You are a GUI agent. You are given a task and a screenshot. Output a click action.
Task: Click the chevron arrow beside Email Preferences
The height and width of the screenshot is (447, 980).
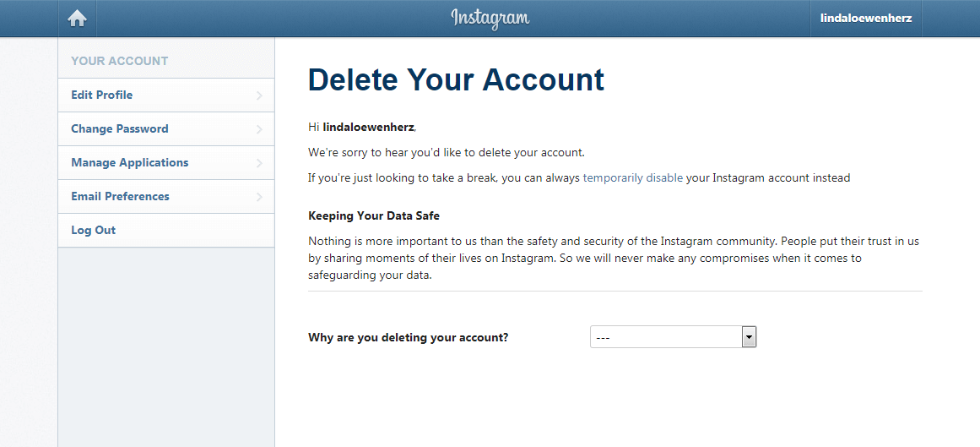(x=259, y=197)
